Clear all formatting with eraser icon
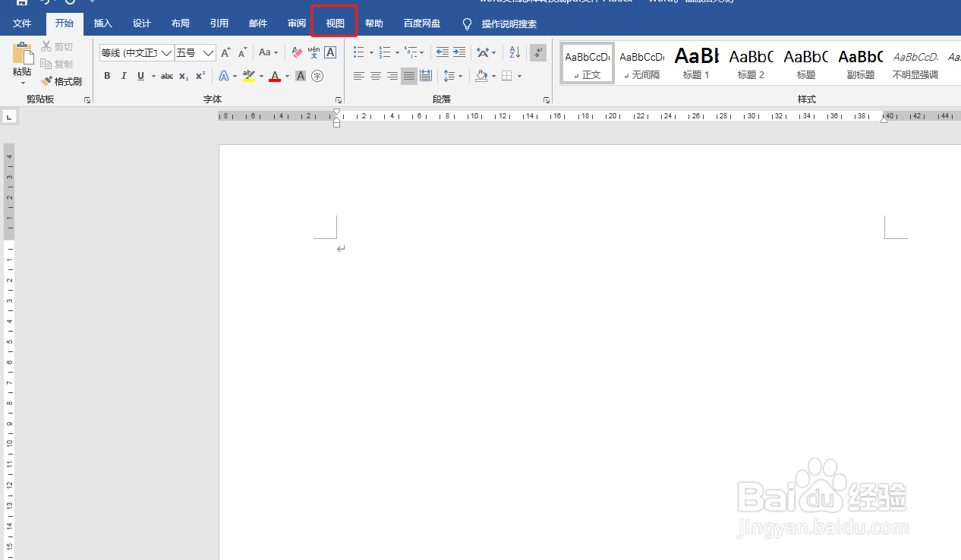 [x=297, y=52]
